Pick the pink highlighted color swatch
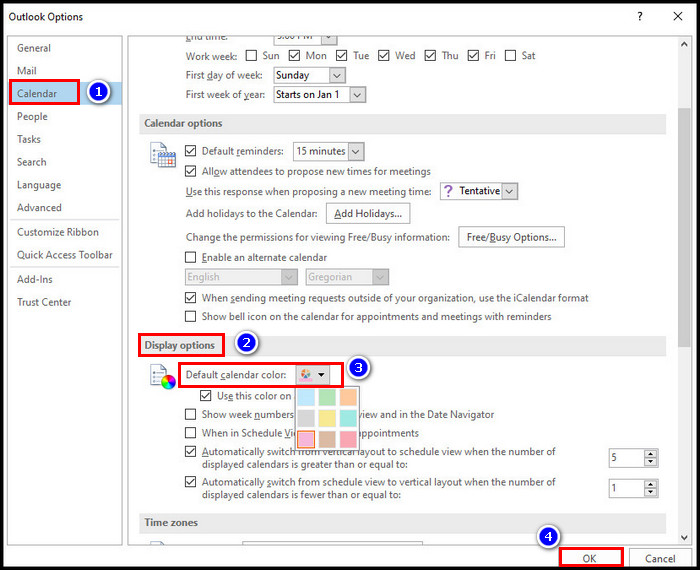Image resolution: width=700 pixels, height=570 pixels. [306, 439]
